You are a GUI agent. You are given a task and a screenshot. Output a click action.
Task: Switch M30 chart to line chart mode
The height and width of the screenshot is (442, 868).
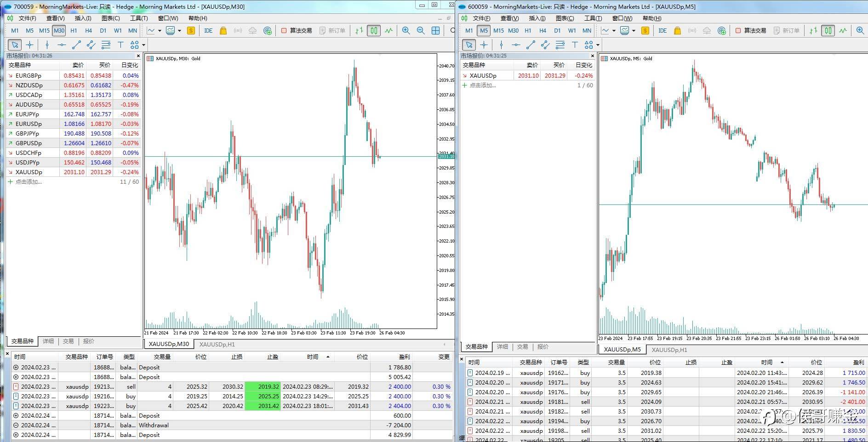(389, 30)
